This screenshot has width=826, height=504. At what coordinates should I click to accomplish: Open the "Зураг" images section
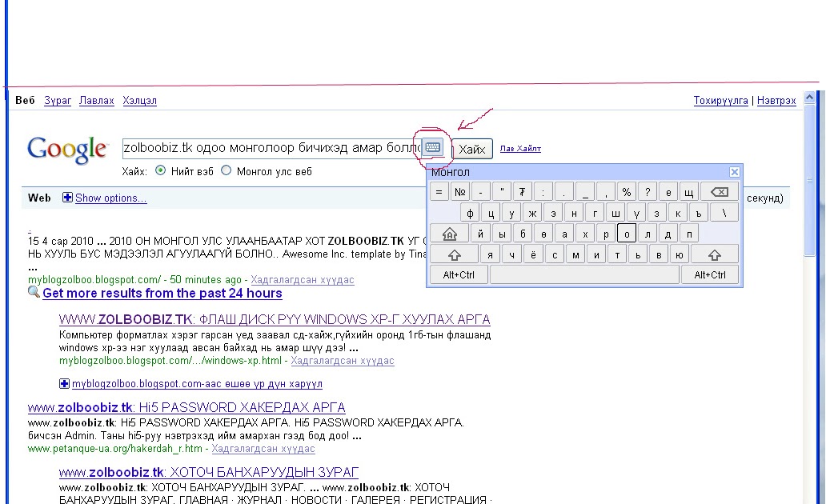pyautogui.click(x=57, y=100)
